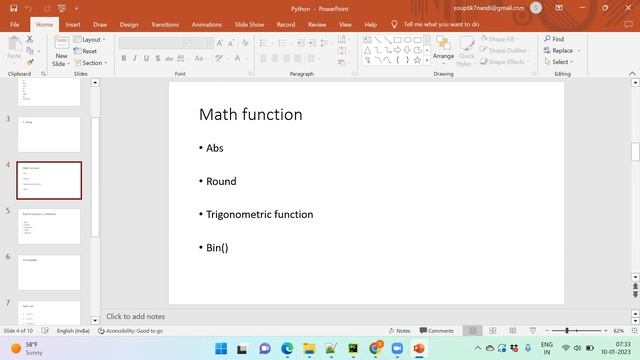The width and height of the screenshot is (640, 360).
Task: Click the Copy icon in Clipboard group
Action: click(x=30, y=51)
